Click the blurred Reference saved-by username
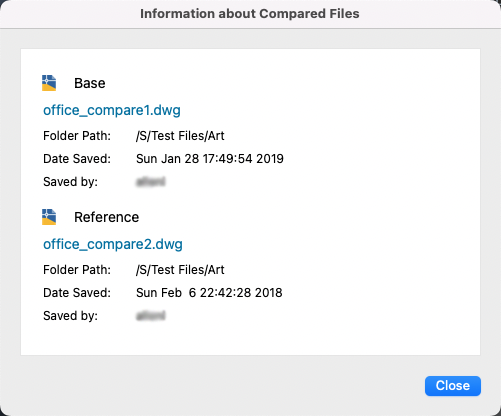 [x=151, y=316]
